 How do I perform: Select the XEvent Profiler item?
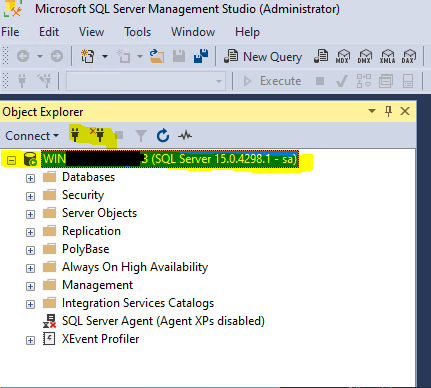click(x=101, y=339)
